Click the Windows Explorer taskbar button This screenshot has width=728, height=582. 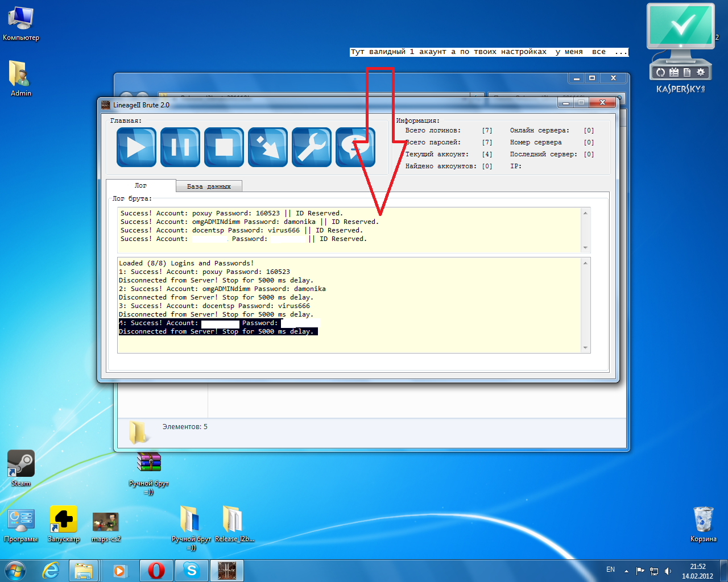pos(84,571)
